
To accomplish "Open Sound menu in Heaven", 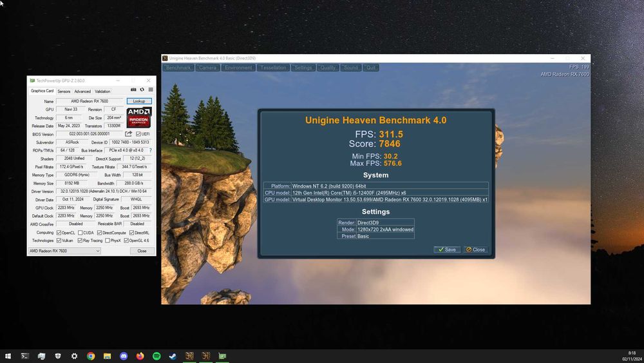I will coord(351,68).
